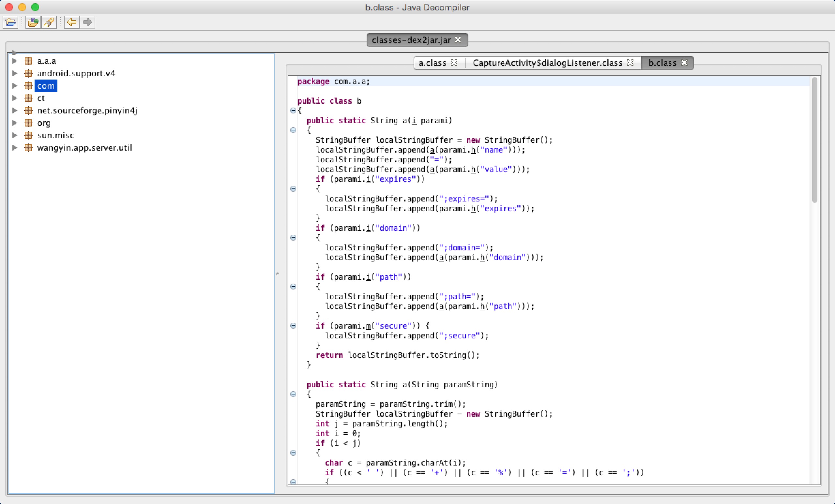
Task: Select the net.sourceforge.pinyin4j tree item label
Action: click(87, 111)
